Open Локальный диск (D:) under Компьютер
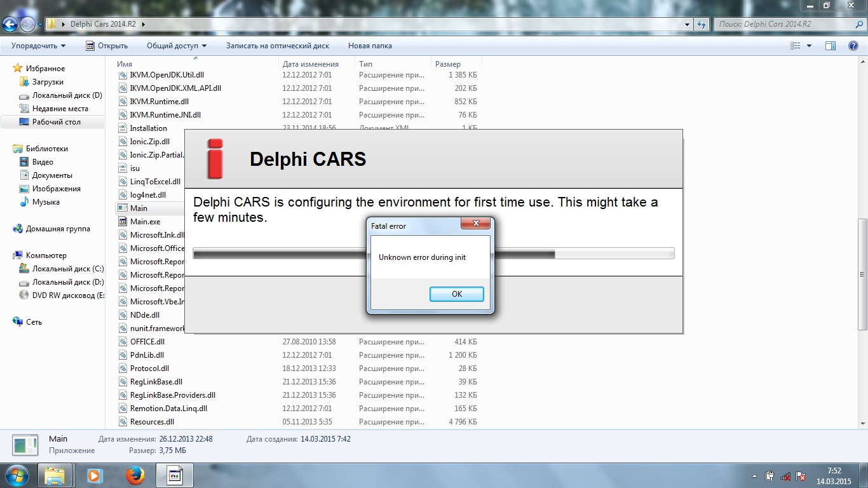The image size is (868, 488). 68,282
